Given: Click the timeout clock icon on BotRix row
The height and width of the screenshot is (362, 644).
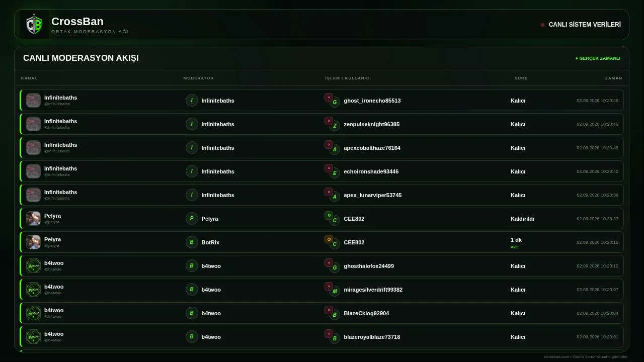Looking at the screenshot, I should [x=329, y=239].
